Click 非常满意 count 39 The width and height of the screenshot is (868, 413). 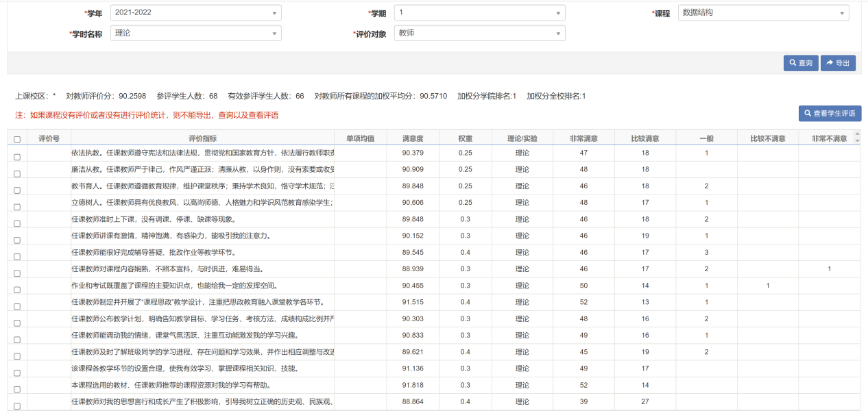[x=583, y=401]
